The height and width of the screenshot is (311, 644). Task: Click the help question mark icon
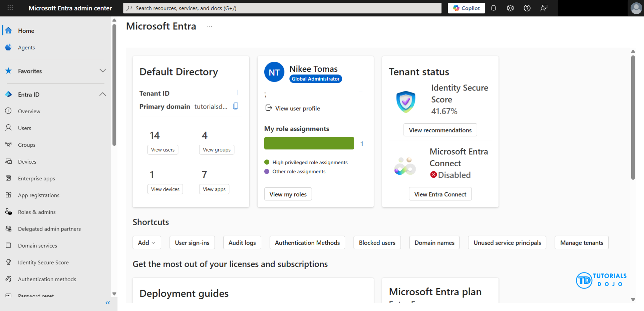pyautogui.click(x=527, y=8)
